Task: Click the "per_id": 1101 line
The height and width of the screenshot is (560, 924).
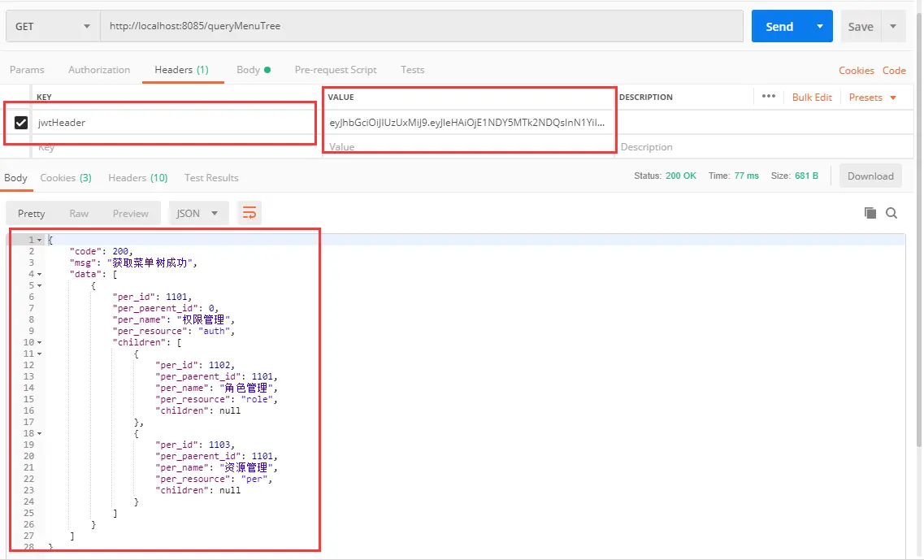Action: click(152, 297)
